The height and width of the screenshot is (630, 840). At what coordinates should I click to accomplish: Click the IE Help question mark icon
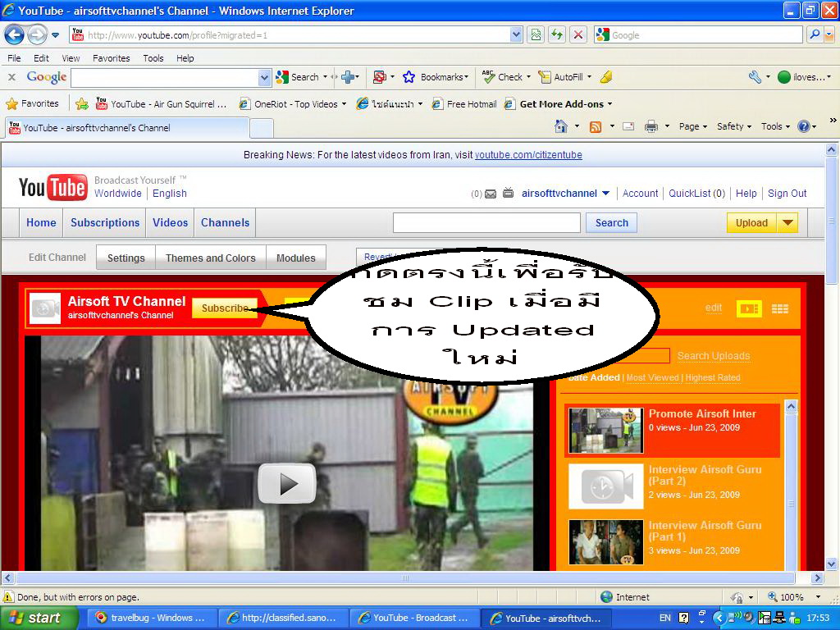(x=804, y=126)
